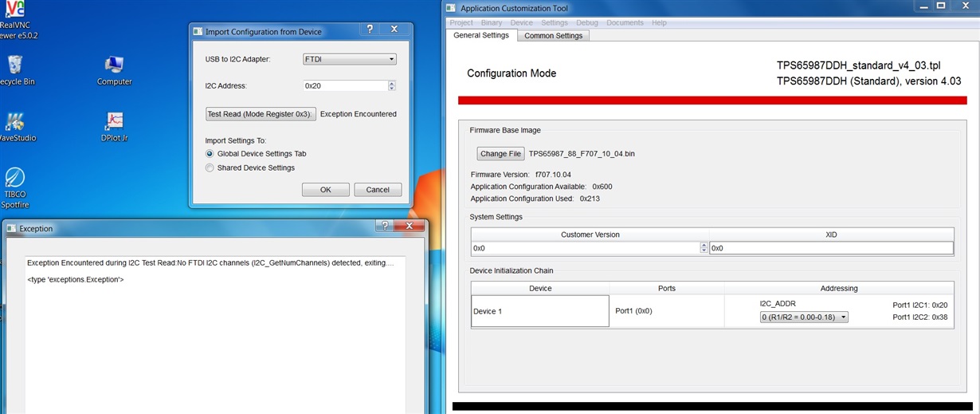Open the Help menu

pyautogui.click(x=659, y=22)
